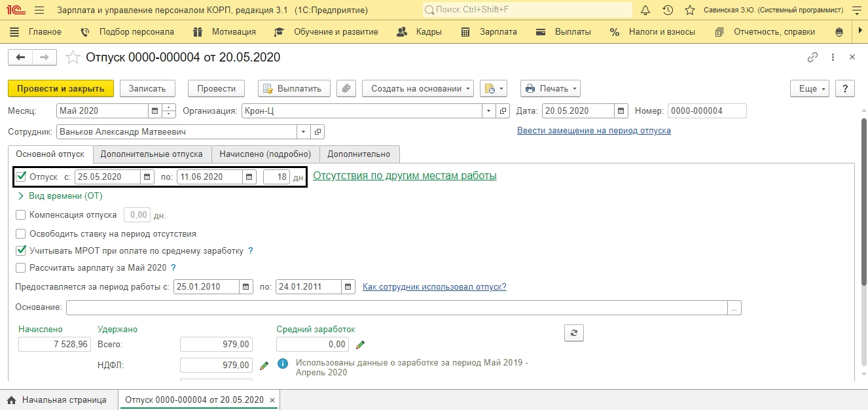Click the Начальная страница home icon
868x410 pixels.
tap(11, 400)
